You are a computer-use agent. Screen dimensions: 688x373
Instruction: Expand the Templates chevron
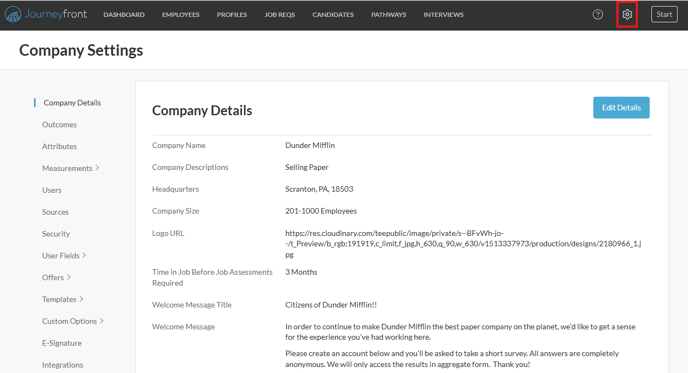82,299
